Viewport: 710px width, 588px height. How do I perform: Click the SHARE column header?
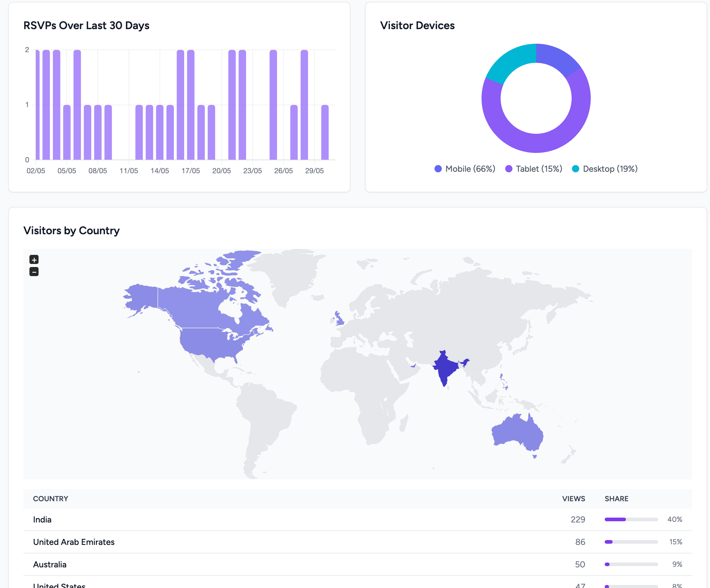click(x=616, y=499)
